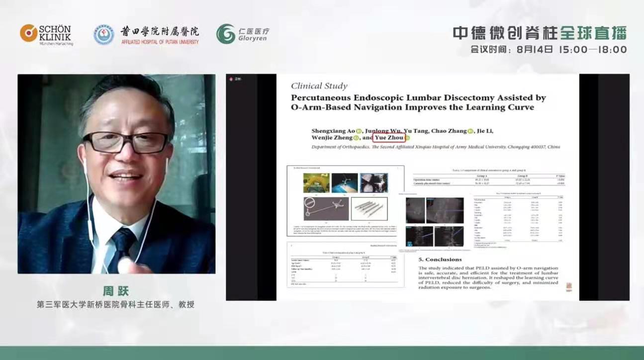Viewport: 644px width, 360px height.
Task: Click the green Gloryren swirl logo
Action: pos(226,34)
